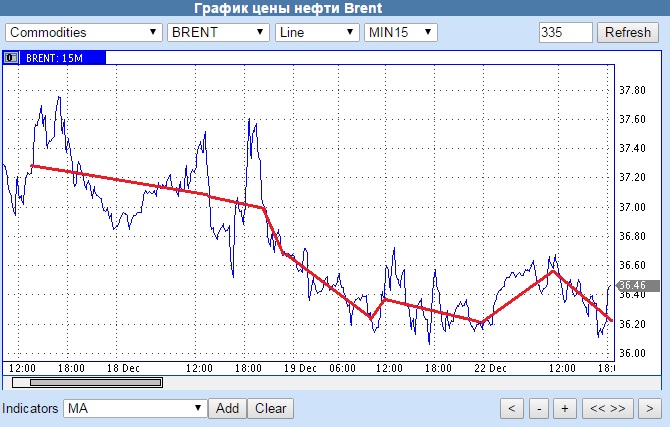Open the Commodities category dropdown
This screenshot has height=427, width=670.
(x=84, y=32)
